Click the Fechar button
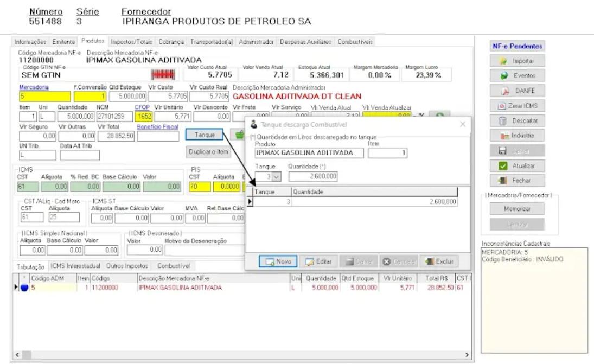Screen dimensions: 594x364 click(517, 181)
